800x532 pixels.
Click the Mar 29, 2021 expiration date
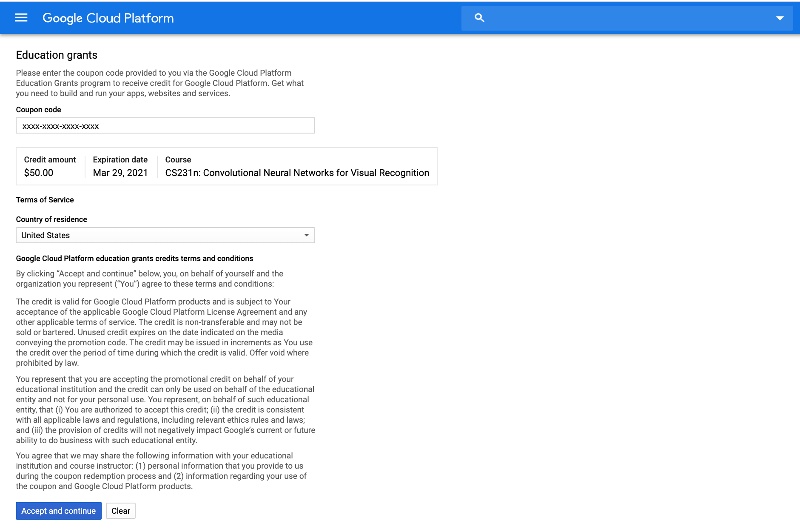(120, 173)
